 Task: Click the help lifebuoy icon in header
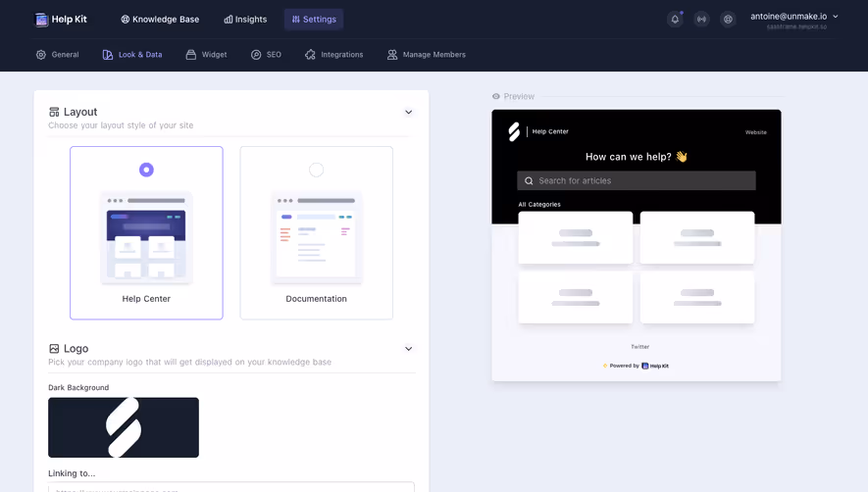point(728,20)
